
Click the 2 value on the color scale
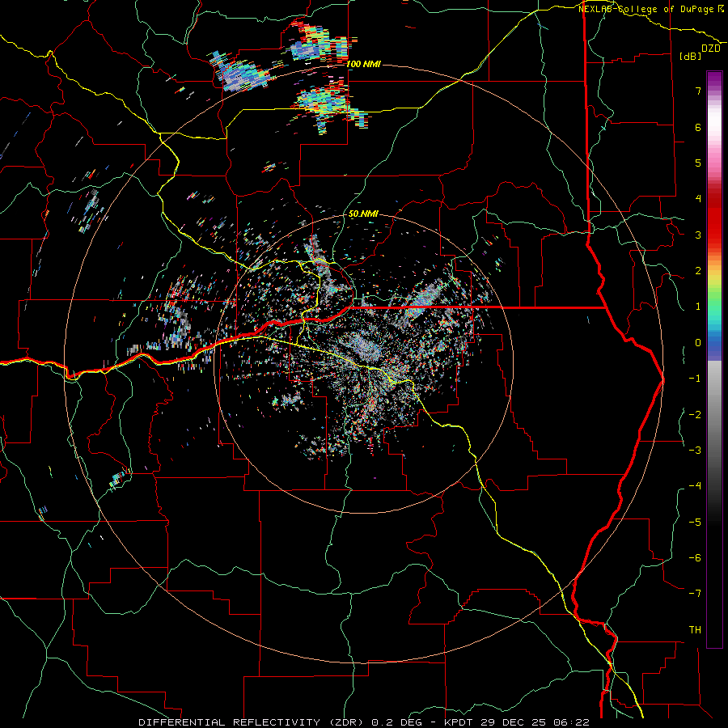(698, 271)
